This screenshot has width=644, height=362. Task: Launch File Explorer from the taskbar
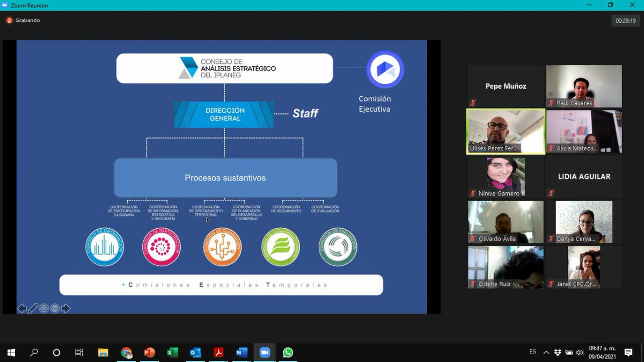pos(103,352)
